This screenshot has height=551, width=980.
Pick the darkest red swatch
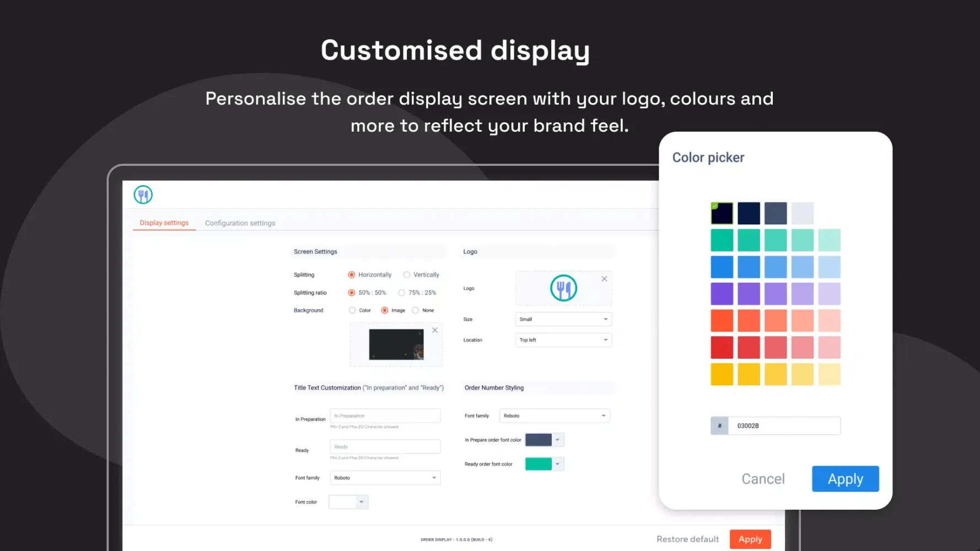[722, 348]
